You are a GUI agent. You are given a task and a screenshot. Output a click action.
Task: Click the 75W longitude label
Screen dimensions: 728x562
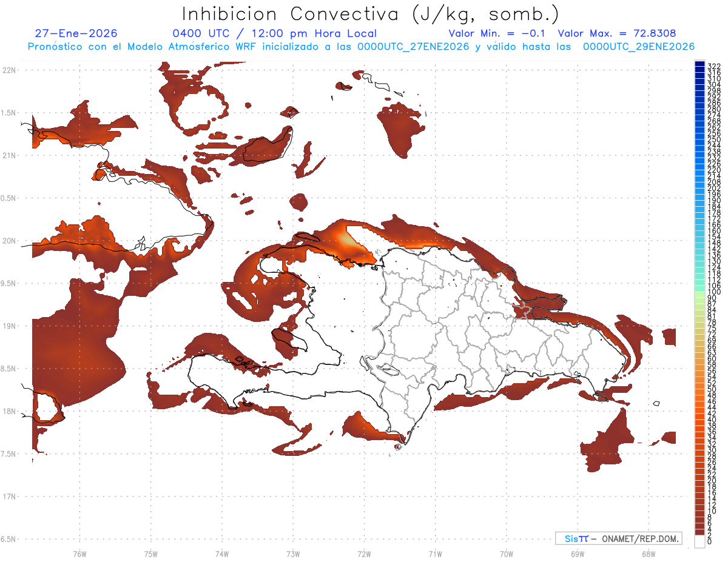pyautogui.click(x=150, y=554)
